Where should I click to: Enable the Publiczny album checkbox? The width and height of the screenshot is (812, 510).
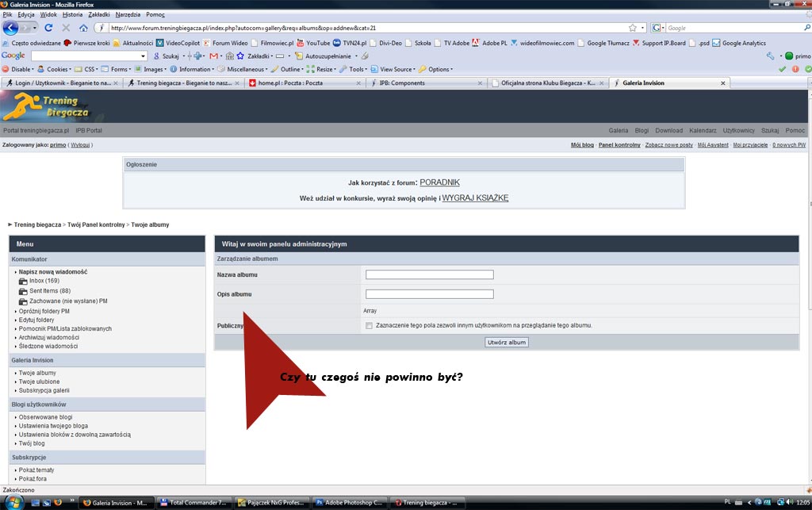pyautogui.click(x=369, y=325)
